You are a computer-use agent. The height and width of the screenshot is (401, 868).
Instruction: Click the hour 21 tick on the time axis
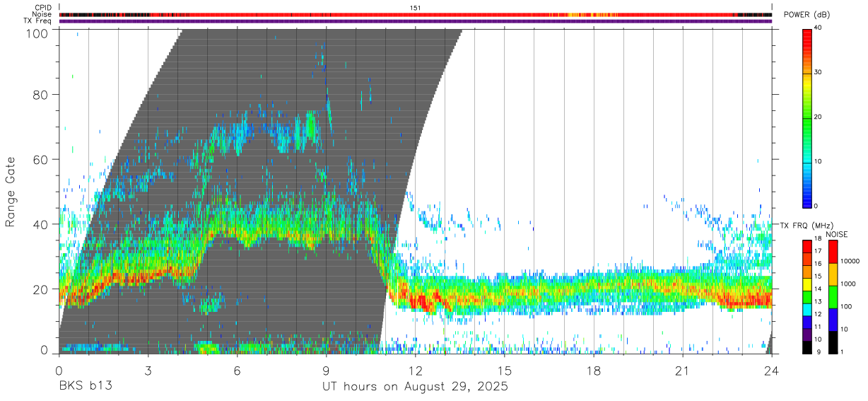tap(683, 370)
